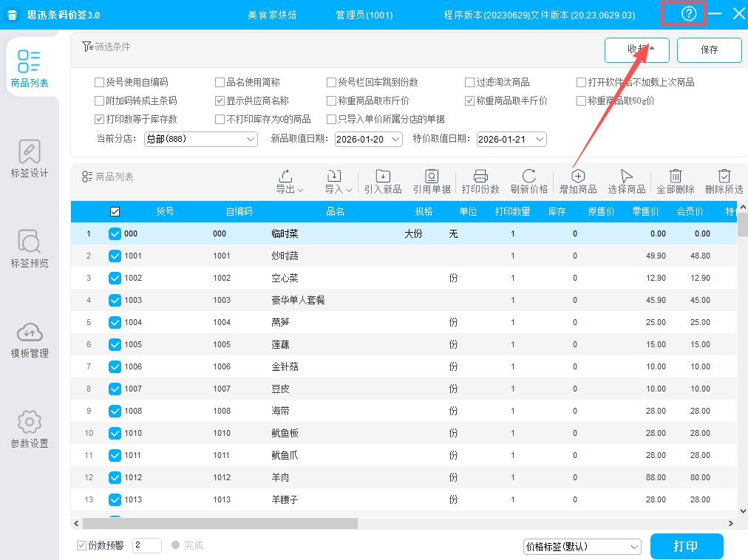This screenshot has width=748, height=560.
Task: Click the 引用单据 toolbar icon
Action: click(x=432, y=177)
